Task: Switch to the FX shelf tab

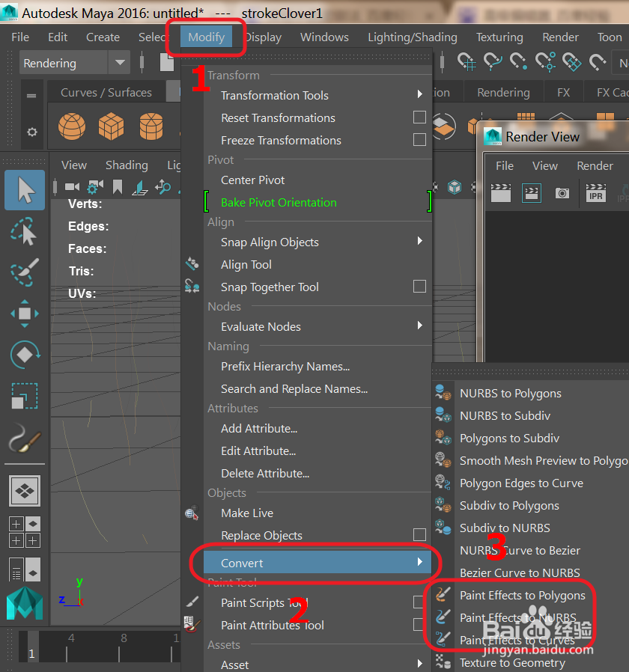Action: coord(564,91)
